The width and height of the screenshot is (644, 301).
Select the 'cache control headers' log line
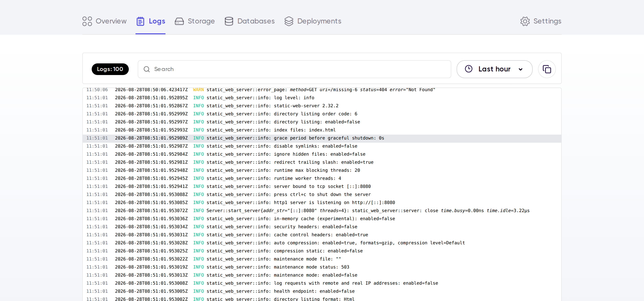coord(322,235)
